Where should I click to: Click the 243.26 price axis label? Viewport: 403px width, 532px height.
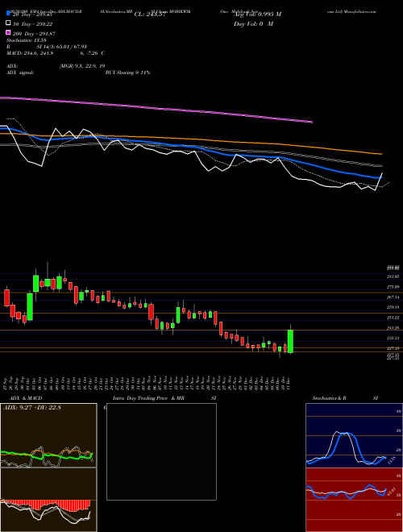[394, 328]
